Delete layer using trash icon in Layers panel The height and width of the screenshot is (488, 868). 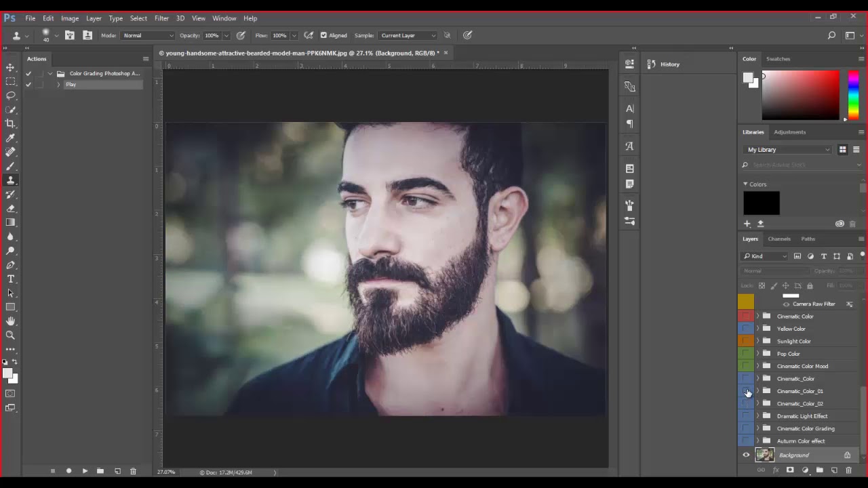coord(848,470)
